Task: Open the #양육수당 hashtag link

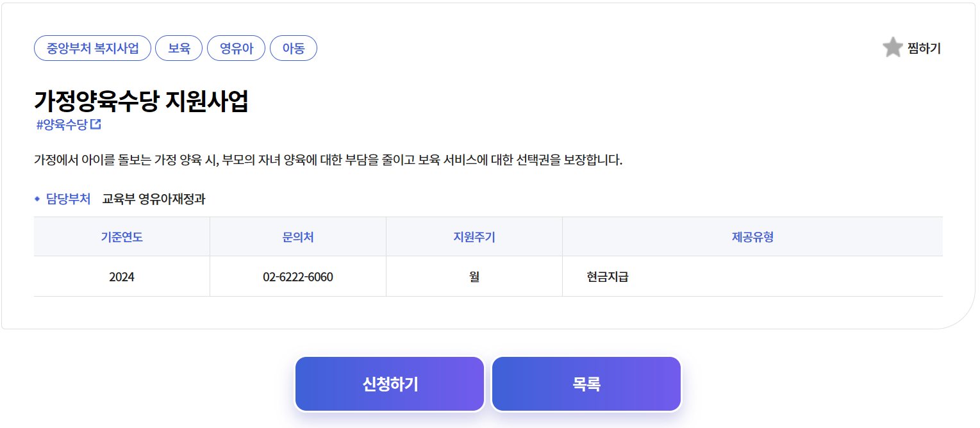Action: [x=62, y=125]
